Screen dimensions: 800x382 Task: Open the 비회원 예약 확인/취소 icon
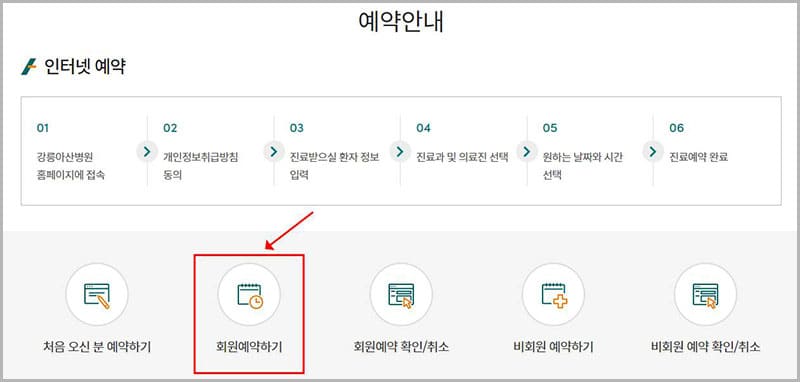pyautogui.click(x=706, y=294)
